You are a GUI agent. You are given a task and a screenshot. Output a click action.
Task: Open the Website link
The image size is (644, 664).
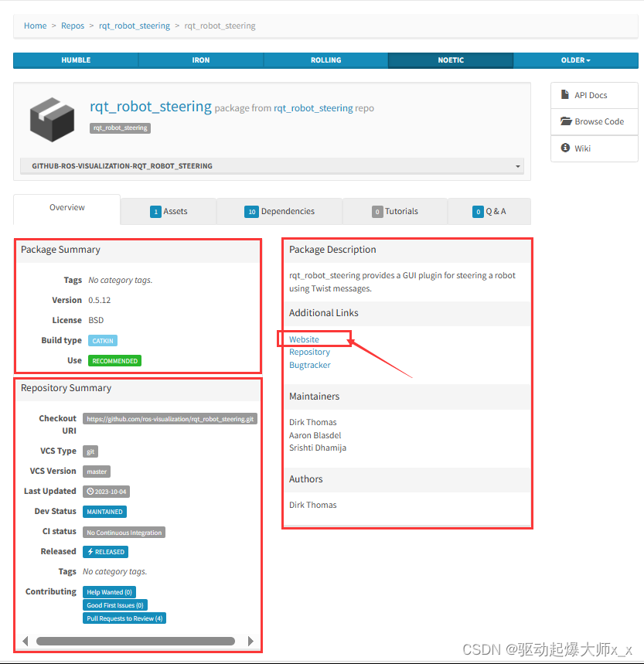pyautogui.click(x=304, y=339)
